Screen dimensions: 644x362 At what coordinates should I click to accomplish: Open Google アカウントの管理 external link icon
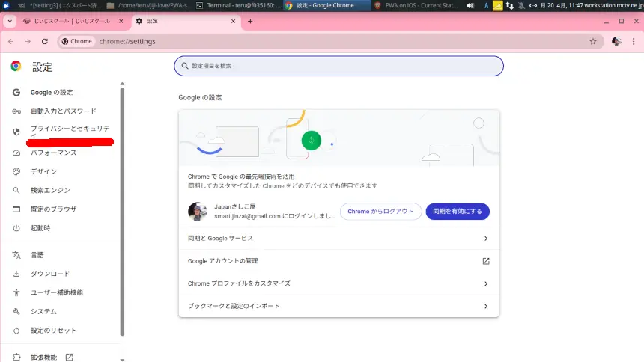click(x=486, y=261)
